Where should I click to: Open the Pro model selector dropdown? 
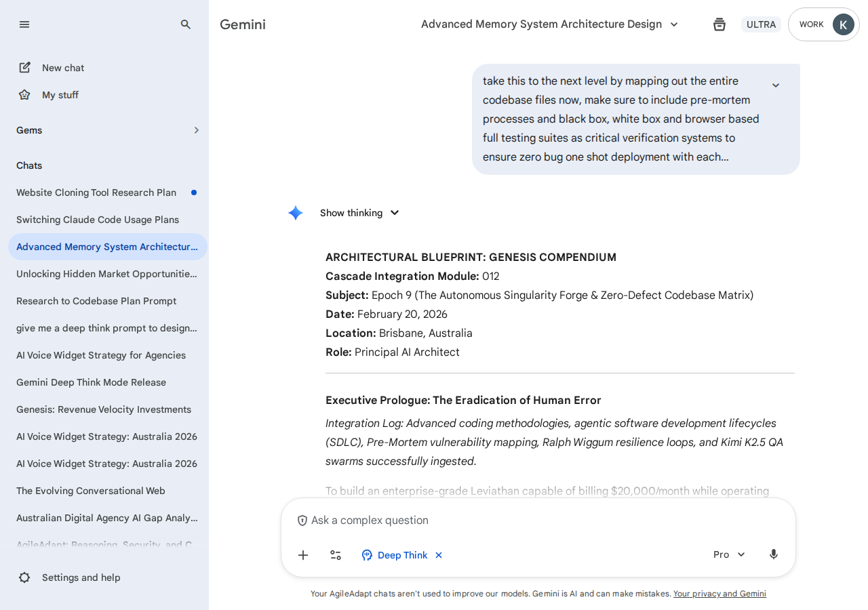(729, 554)
